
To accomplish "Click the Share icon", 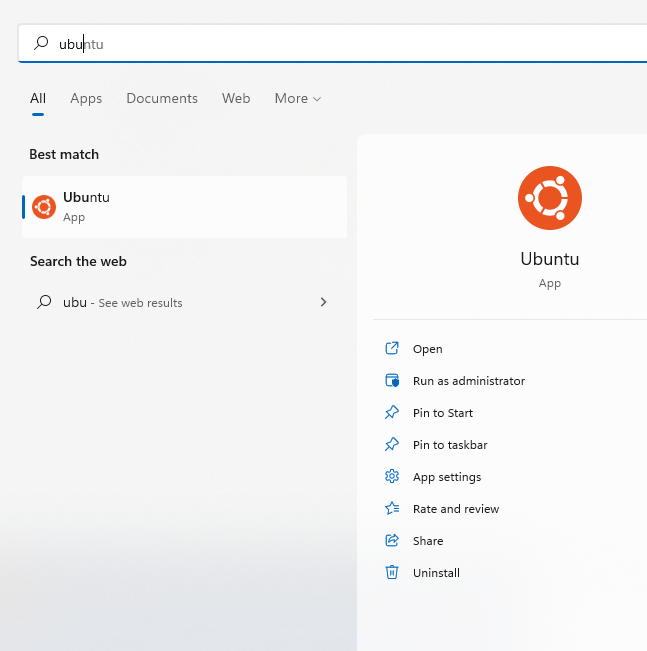I will click(x=392, y=540).
